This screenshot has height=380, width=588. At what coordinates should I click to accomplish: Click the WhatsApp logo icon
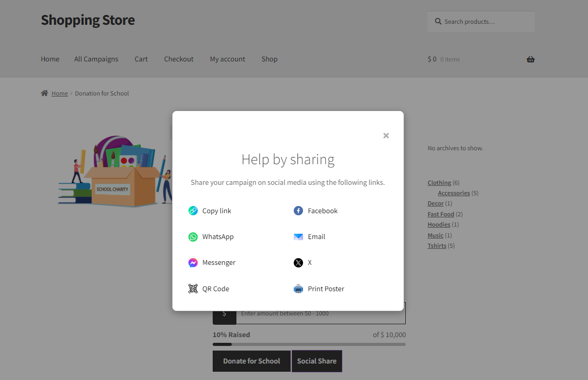pos(193,236)
